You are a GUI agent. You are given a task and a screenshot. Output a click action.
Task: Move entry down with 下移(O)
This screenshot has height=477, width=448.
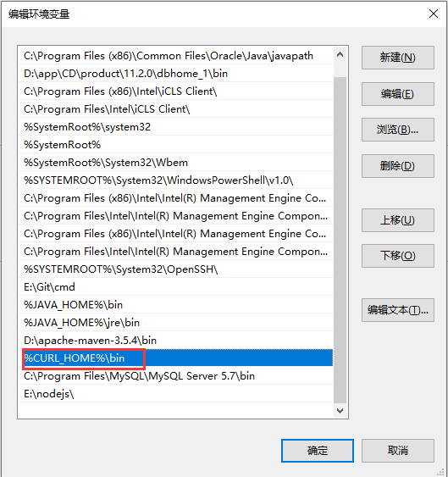point(397,256)
